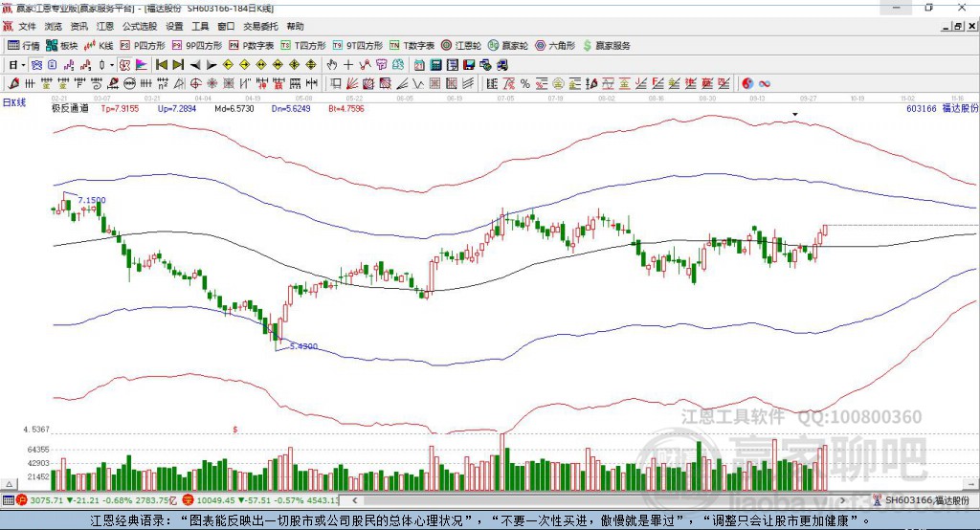Click the 5.4300 low price label
This screenshot has height=530, width=980.
303,346
